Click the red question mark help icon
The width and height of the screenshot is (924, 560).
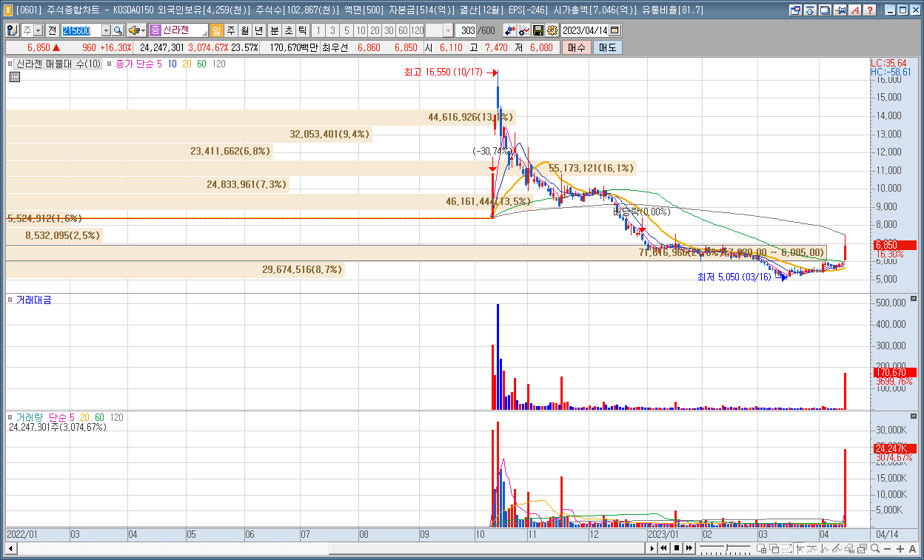(869, 10)
